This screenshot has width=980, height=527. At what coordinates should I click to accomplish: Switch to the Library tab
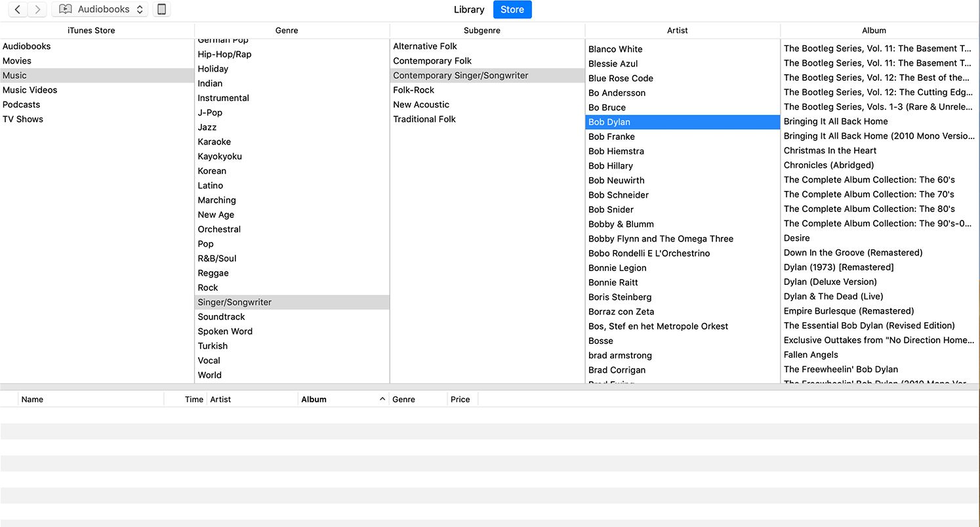(x=469, y=9)
